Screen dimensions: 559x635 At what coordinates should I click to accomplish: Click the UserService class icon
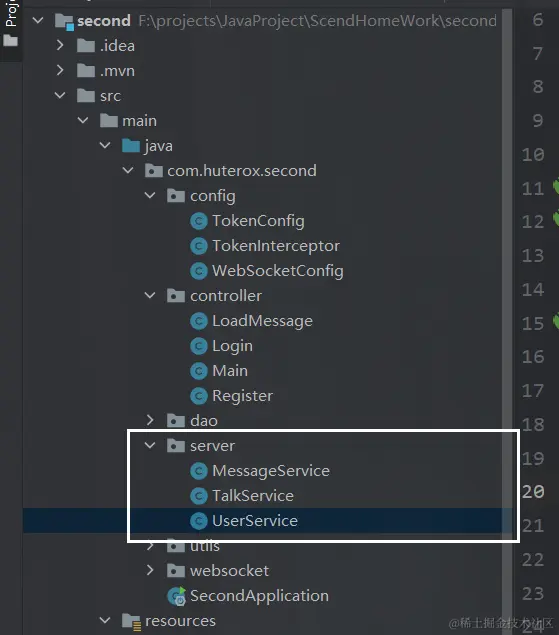199,521
